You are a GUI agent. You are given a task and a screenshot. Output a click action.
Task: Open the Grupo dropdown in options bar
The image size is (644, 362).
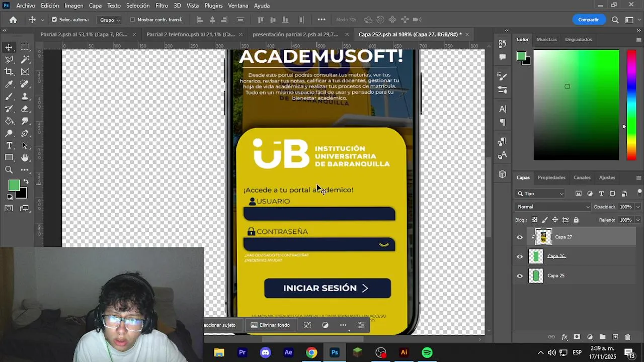pos(110,20)
